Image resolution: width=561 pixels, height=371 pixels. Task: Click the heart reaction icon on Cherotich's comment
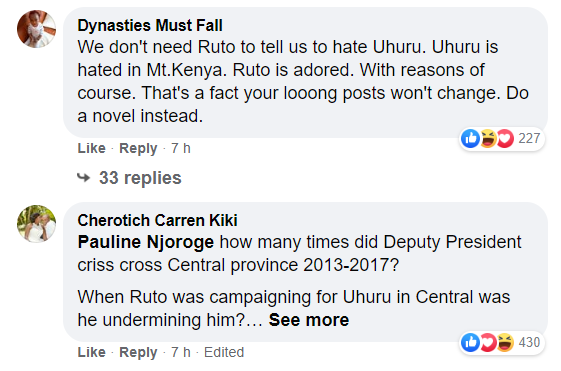[488, 342]
